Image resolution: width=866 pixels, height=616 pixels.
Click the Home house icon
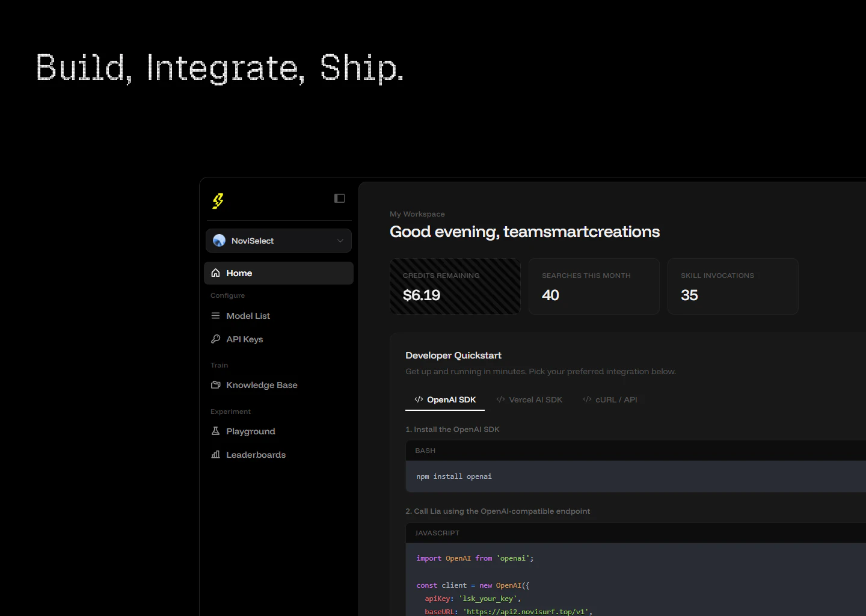(215, 273)
